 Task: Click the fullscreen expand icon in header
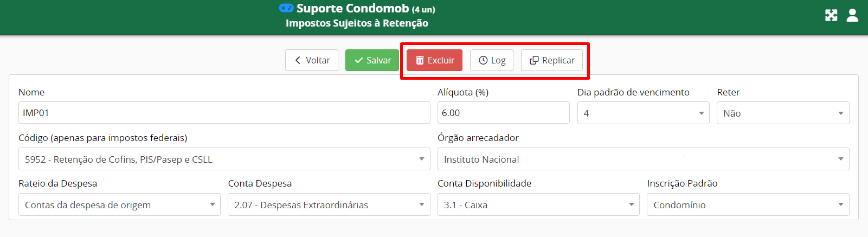pos(831,15)
